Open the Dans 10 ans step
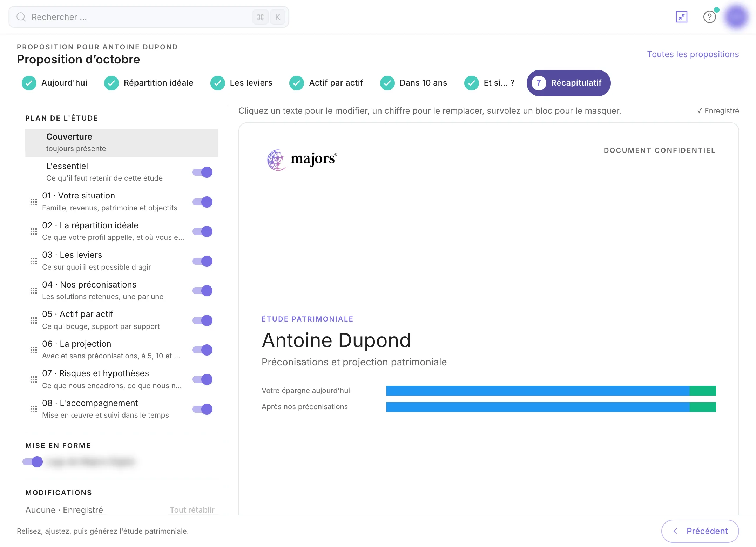Screen dimensions: 756x547 [414, 83]
